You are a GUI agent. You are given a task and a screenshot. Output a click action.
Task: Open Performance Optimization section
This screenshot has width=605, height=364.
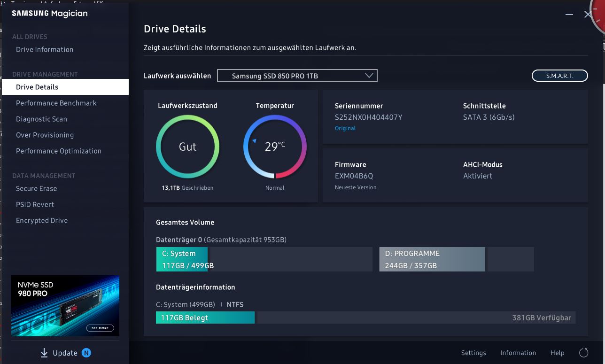tap(59, 151)
